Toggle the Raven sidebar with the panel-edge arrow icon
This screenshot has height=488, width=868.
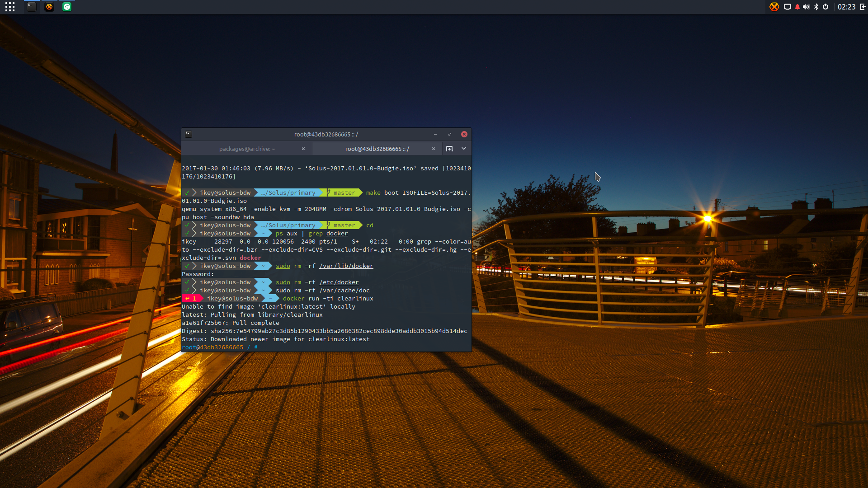point(863,7)
